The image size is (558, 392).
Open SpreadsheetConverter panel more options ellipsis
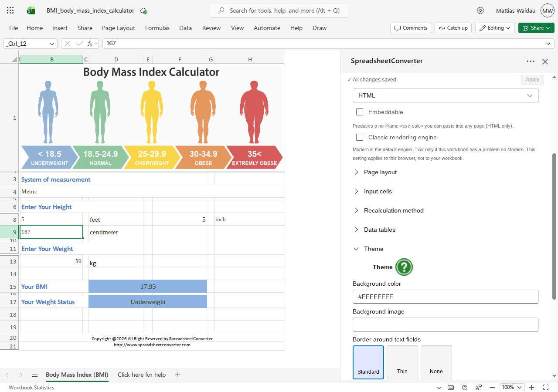tap(531, 61)
